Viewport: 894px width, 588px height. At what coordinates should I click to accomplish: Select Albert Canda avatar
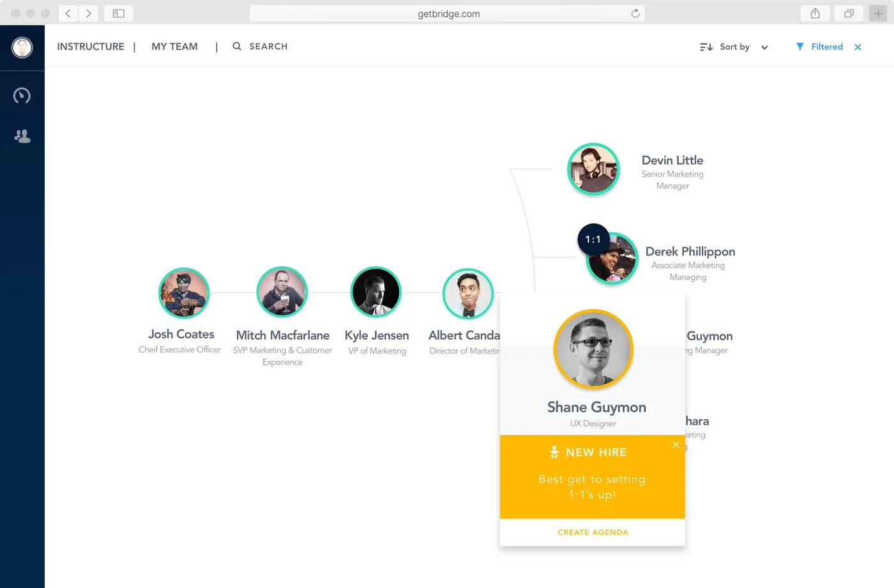click(x=468, y=294)
